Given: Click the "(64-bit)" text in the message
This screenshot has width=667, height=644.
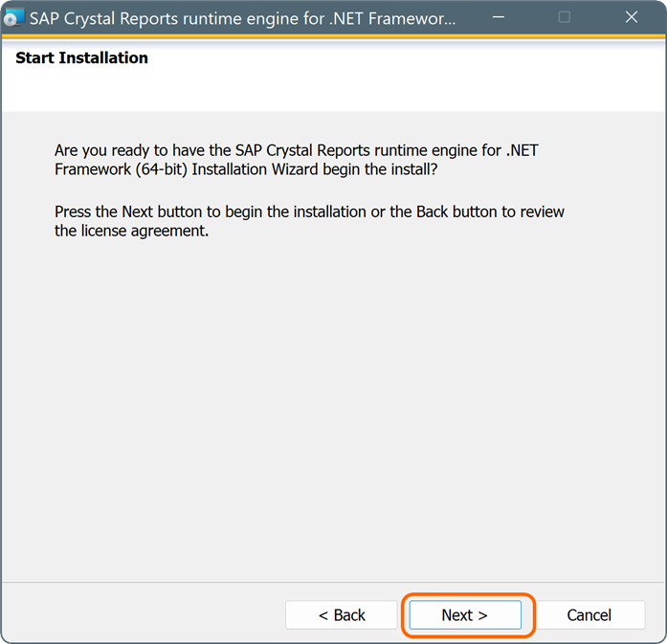Looking at the screenshot, I should tap(162, 169).
